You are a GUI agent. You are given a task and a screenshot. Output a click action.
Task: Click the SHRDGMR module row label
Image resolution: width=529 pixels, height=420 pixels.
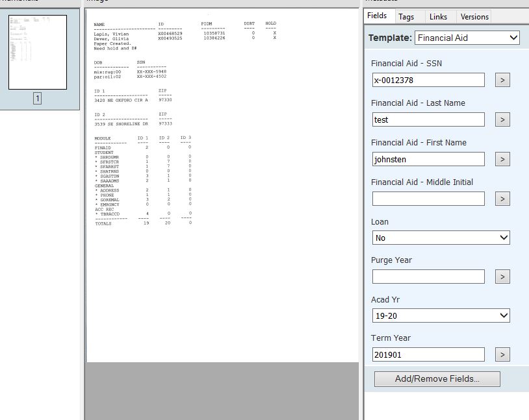tap(109, 157)
